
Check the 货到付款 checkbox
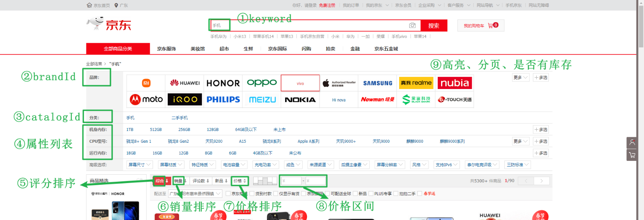point(252,194)
